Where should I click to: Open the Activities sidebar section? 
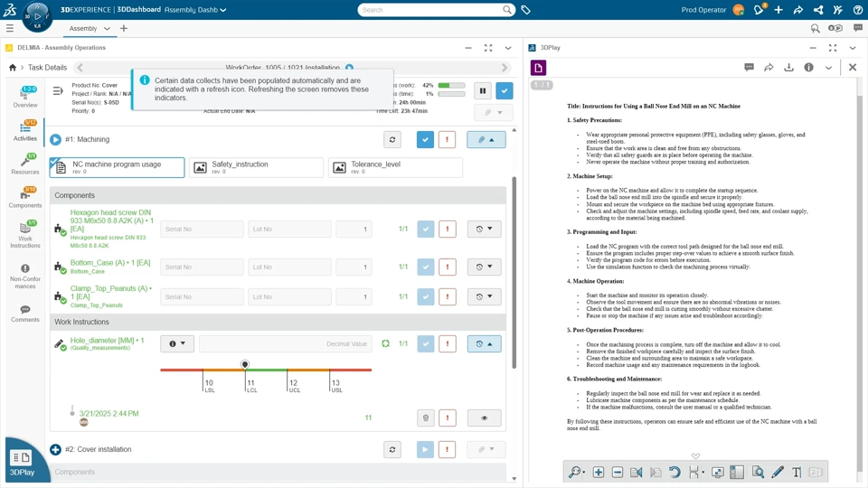coord(25,130)
